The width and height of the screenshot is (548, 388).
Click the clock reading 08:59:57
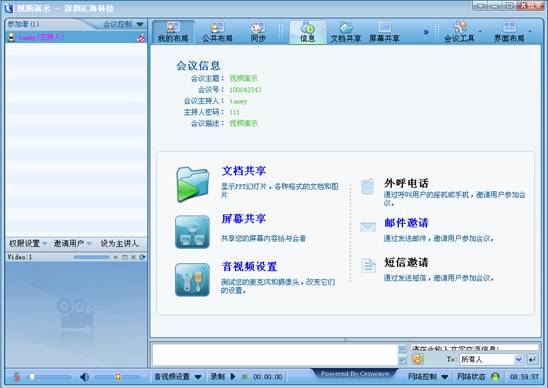[524, 377]
